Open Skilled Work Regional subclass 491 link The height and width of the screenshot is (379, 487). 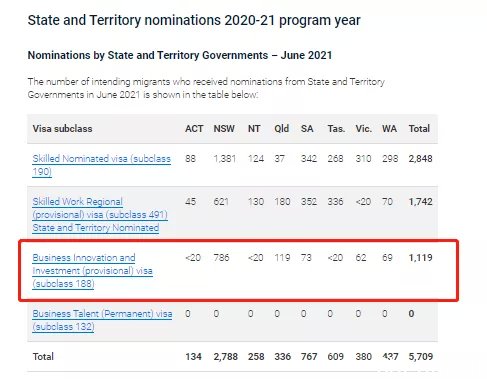tap(100, 215)
